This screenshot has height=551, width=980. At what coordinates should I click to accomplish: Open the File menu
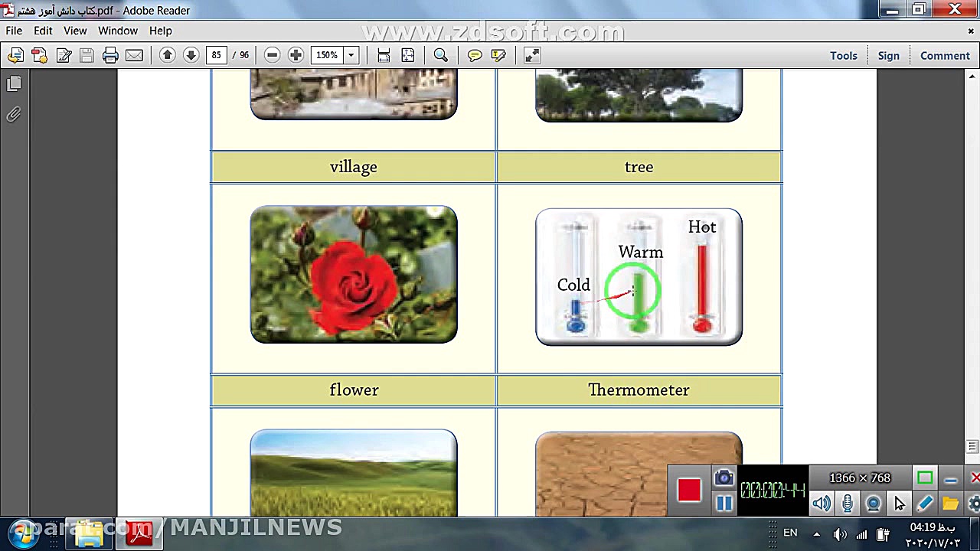14,31
